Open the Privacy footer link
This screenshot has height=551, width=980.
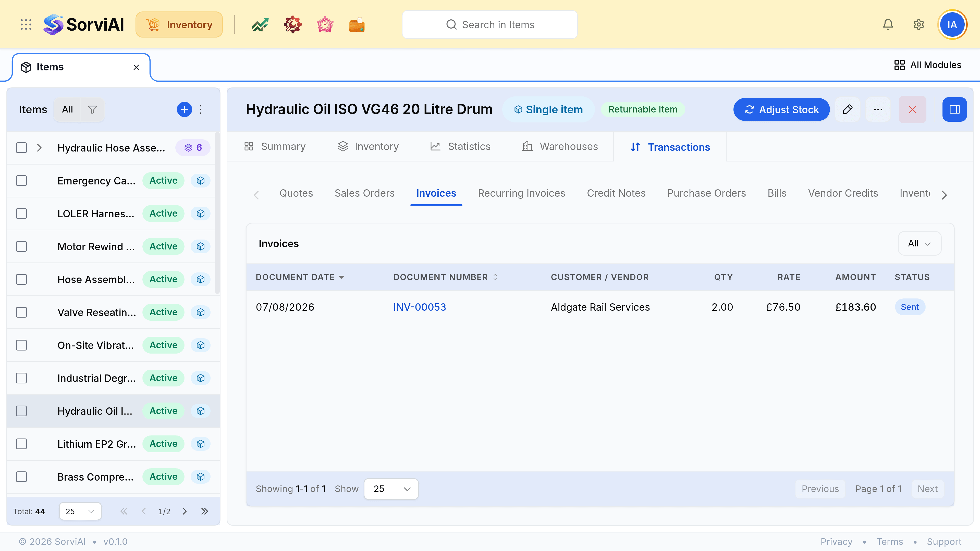pyautogui.click(x=836, y=542)
